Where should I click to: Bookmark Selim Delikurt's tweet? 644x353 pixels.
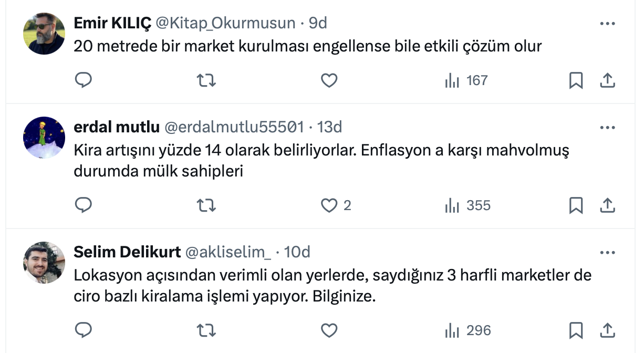(576, 330)
